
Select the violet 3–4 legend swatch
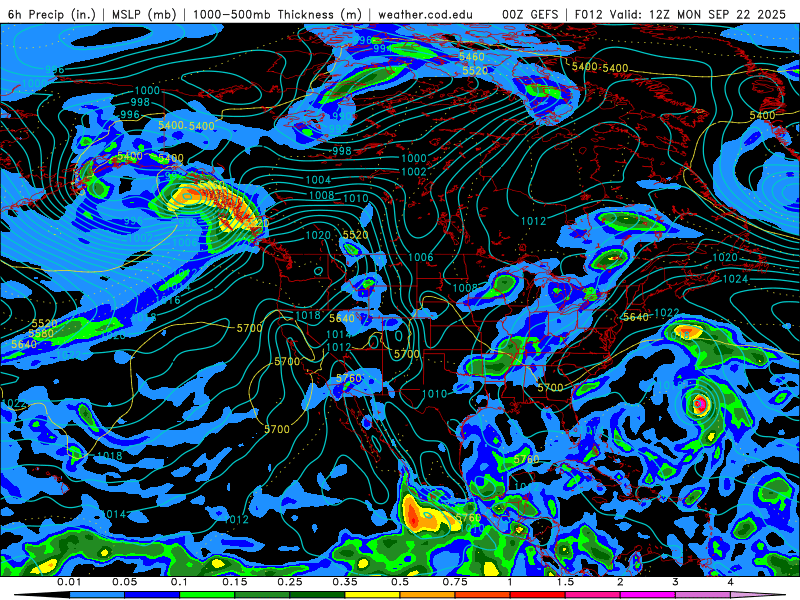click(x=703, y=595)
